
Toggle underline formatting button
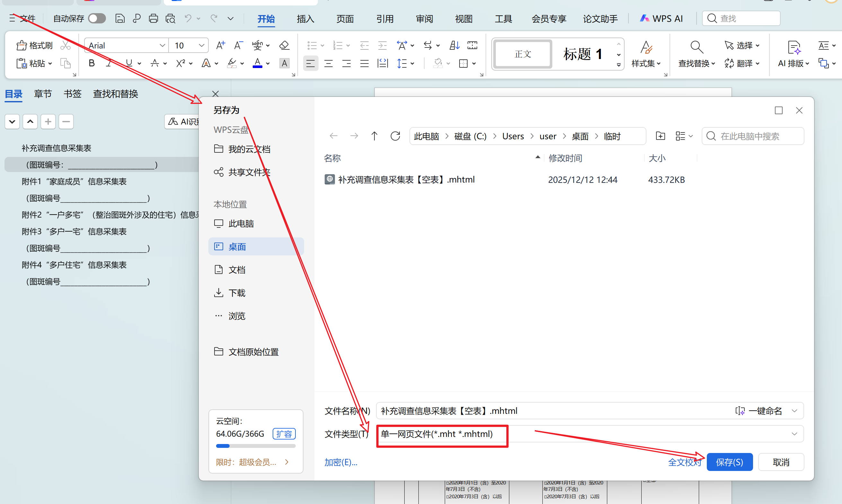(129, 63)
